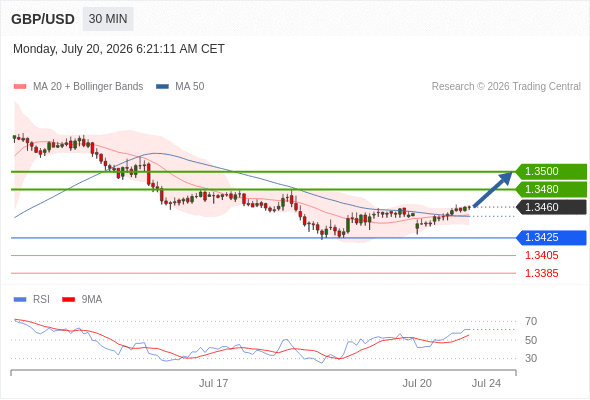Screen dimensions: 590x400
Task: Click the blue upward forecast arrow
Action: [493, 189]
